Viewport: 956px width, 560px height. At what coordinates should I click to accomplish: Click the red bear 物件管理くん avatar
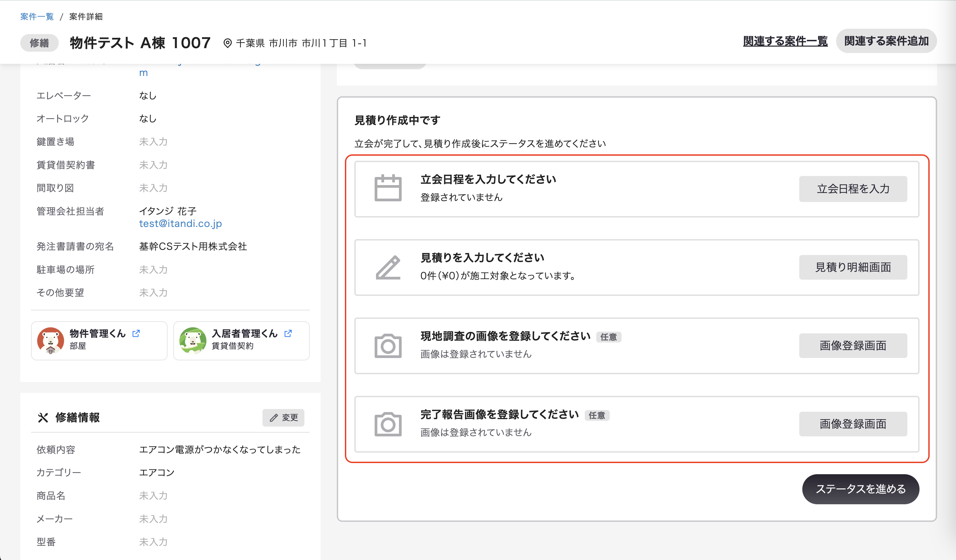coord(50,340)
